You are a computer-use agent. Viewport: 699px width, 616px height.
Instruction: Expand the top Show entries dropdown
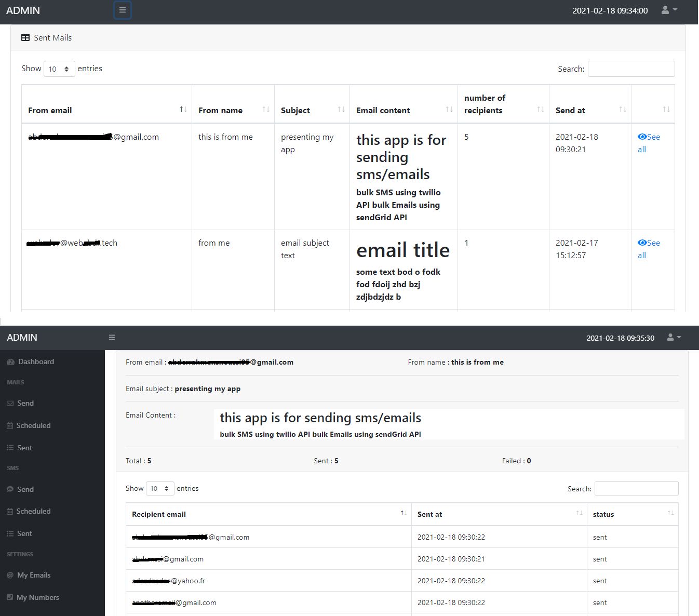[59, 69]
